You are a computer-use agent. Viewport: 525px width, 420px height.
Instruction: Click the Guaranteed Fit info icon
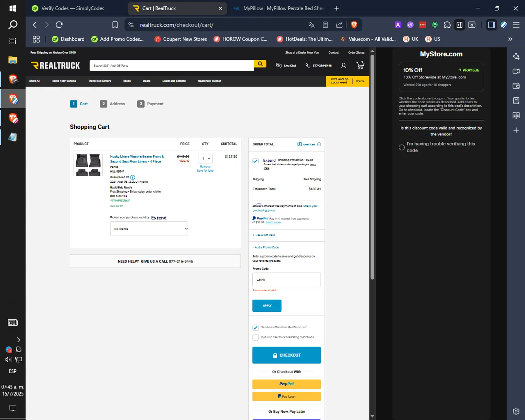[x=133, y=177]
